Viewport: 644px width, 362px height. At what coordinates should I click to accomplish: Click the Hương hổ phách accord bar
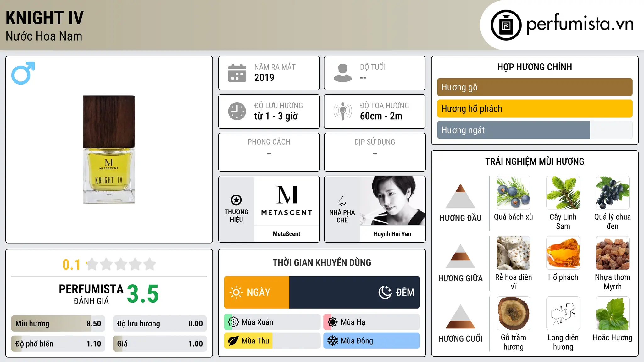535,108
